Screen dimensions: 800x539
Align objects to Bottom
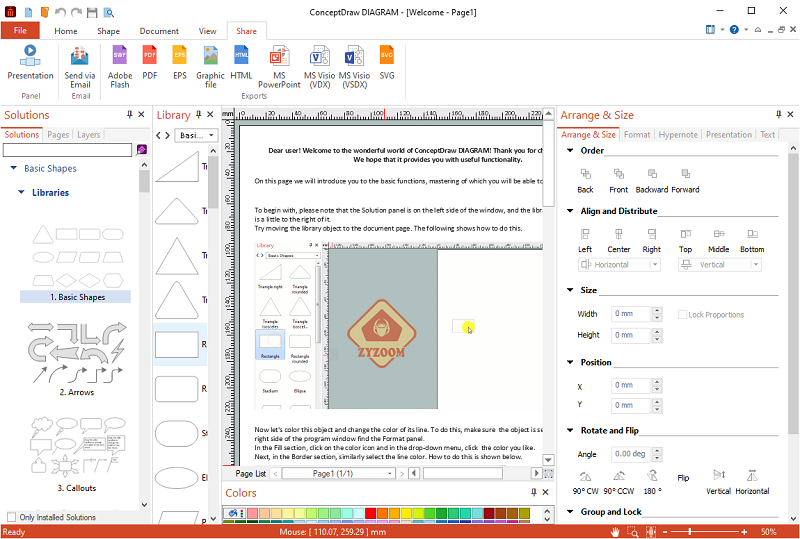(x=752, y=240)
